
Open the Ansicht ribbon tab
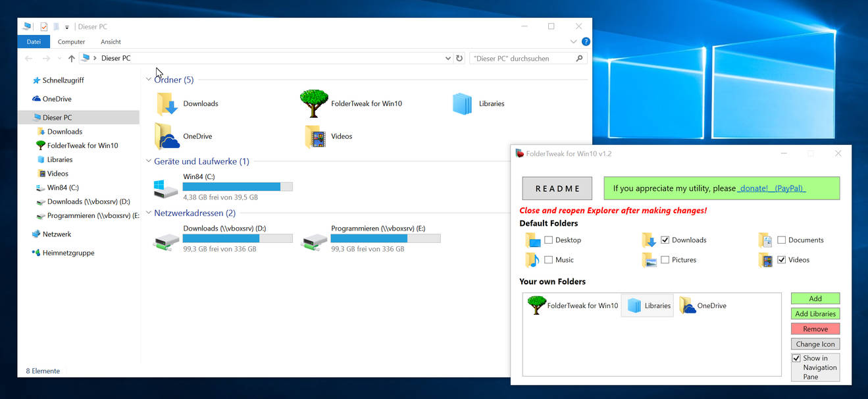(111, 41)
